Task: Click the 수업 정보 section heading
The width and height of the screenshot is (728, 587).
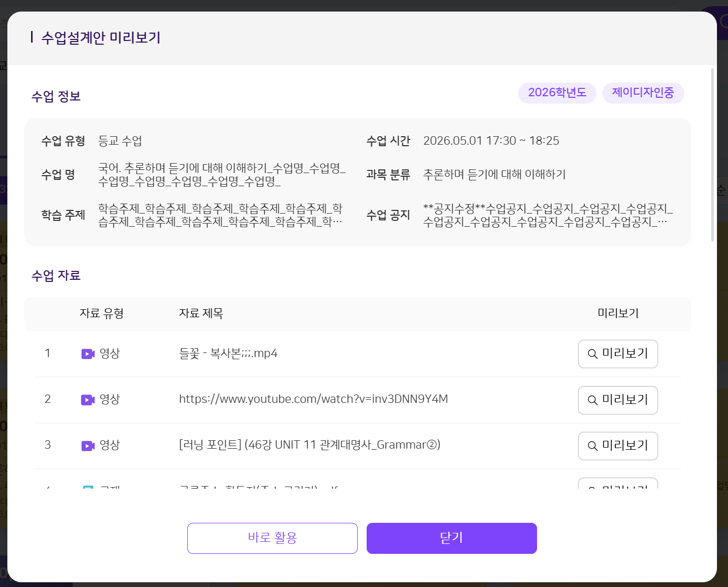Action: [56, 97]
